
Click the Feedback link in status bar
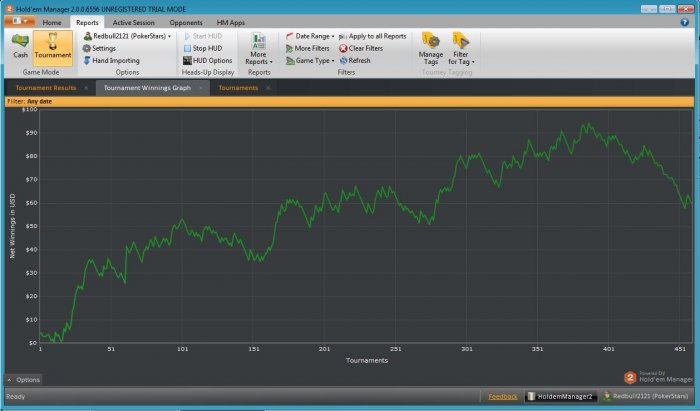click(503, 397)
